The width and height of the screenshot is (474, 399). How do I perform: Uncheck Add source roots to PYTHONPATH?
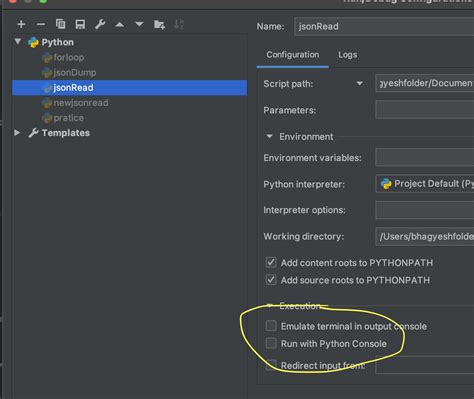271,280
